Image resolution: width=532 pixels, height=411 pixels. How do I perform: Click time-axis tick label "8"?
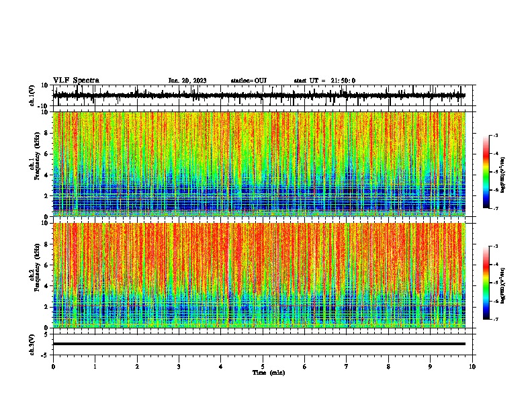[x=388, y=367]
